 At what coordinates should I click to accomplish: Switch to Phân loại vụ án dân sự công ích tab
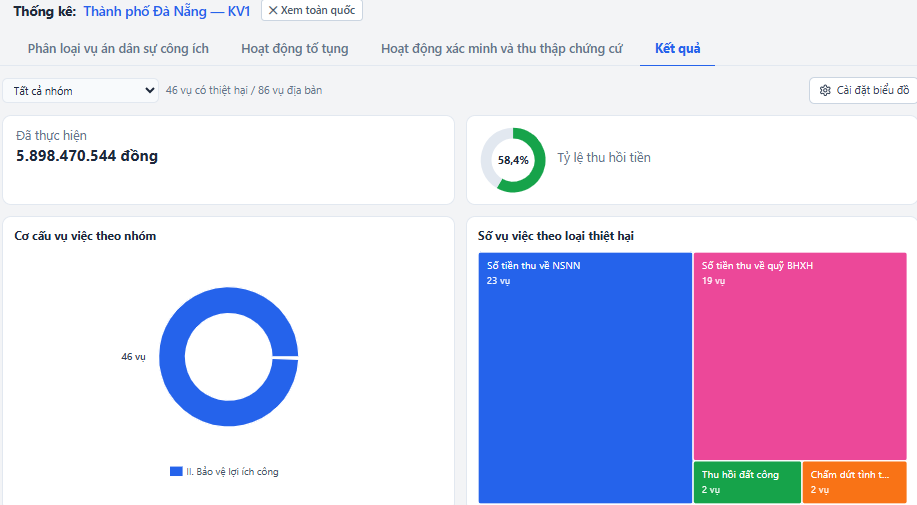click(x=118, y=49)
